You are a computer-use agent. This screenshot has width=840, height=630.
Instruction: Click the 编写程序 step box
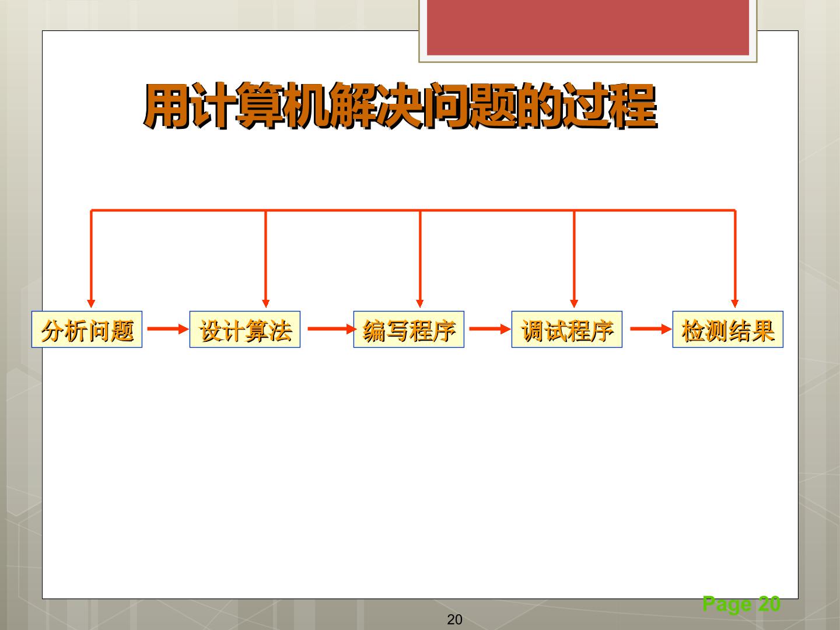click(409, 330)
